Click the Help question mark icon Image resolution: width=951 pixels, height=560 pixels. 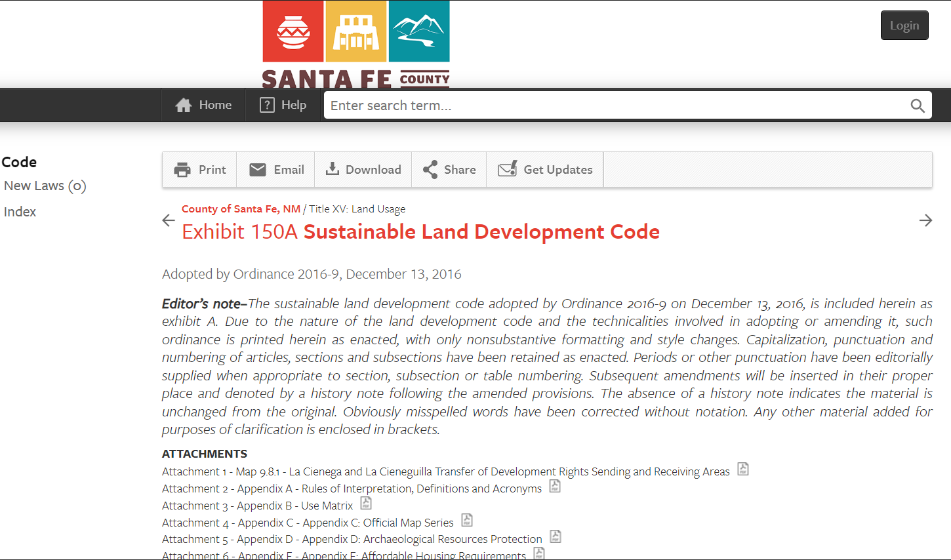click(266, 105)
